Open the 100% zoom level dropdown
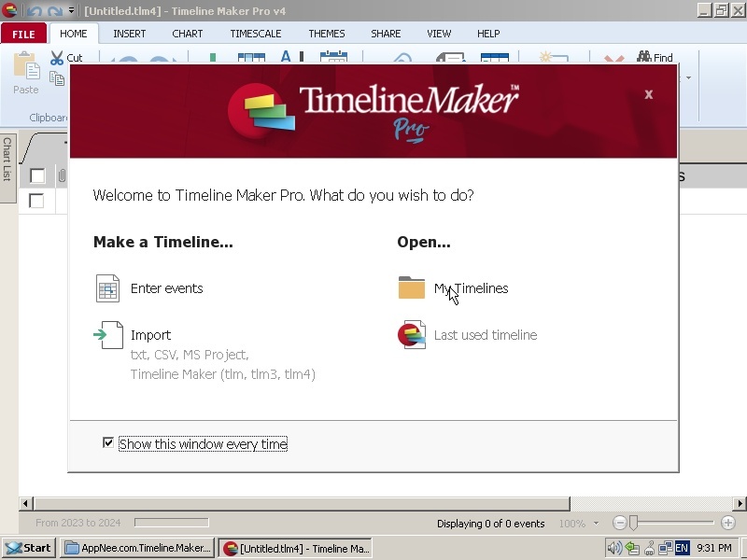This screenshot has height=560, width=747. [596, 524]
